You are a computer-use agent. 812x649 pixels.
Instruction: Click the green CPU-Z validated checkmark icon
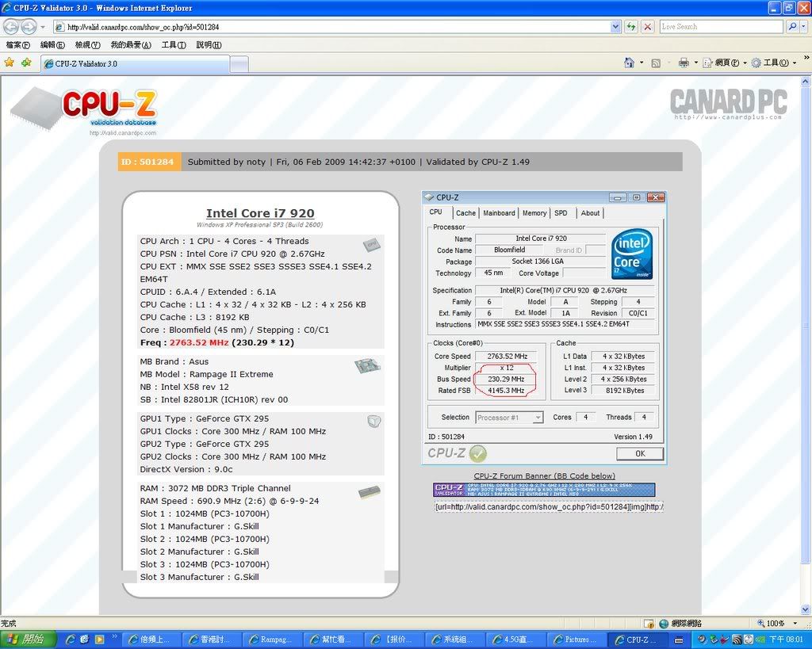point(478,454)
